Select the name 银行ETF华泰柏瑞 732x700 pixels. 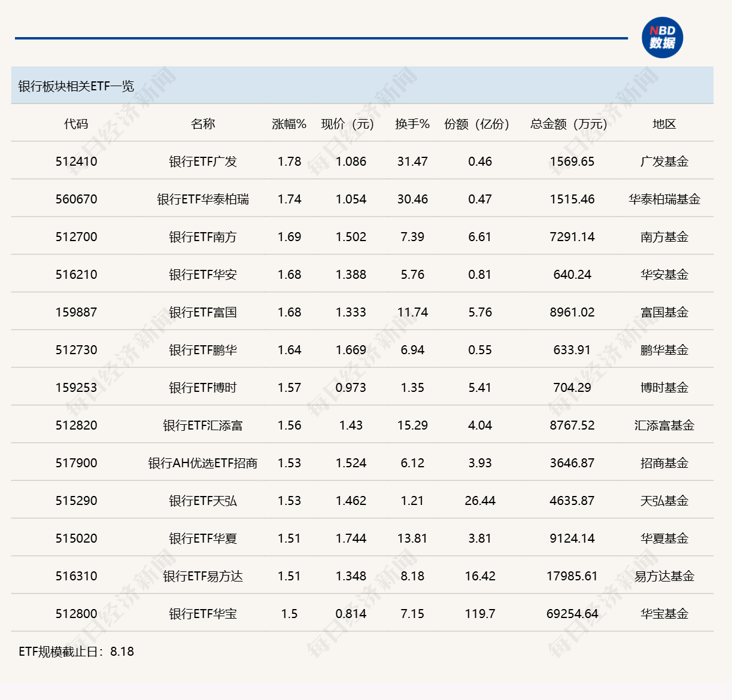tap(203, 199)
